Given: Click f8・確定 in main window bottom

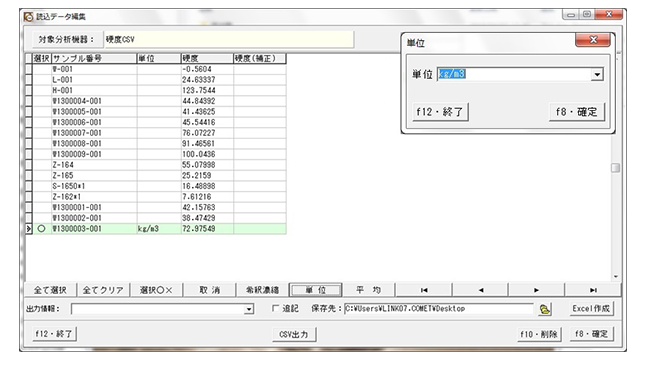Looking at the screenshot, I should pos(591,334).
